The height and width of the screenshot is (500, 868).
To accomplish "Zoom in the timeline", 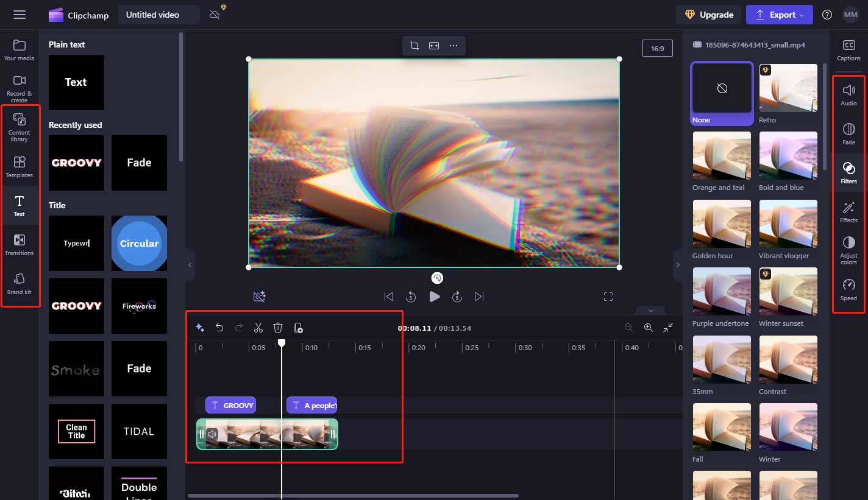I will click(649, 328).
